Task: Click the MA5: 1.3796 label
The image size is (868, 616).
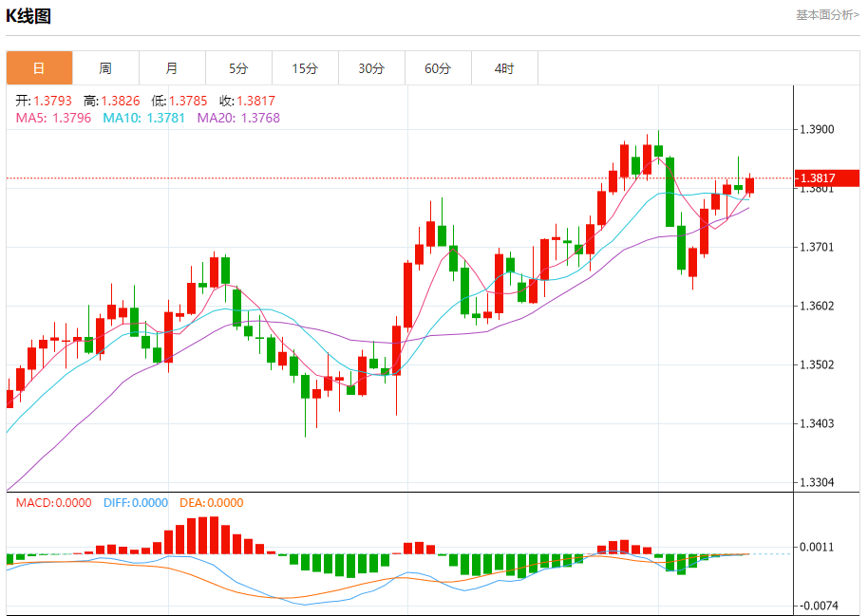Action: coord(54,118)
